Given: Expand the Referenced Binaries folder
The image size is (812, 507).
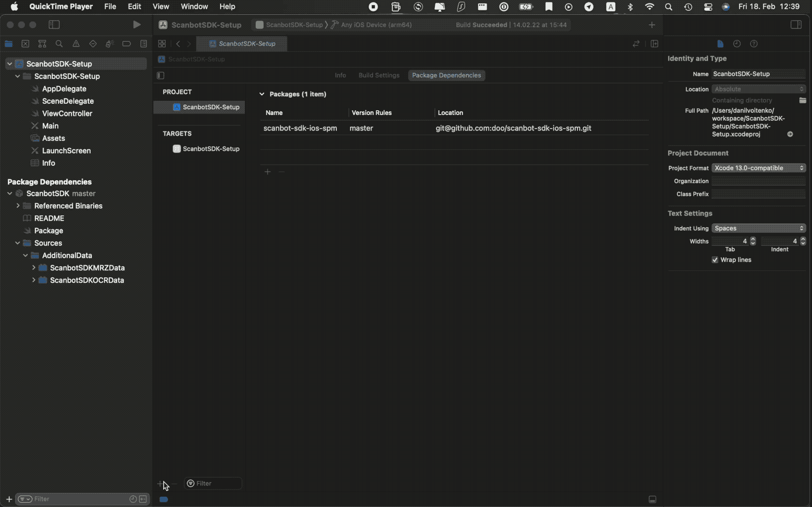Looking at the screenshot, I should coord(18,206).
